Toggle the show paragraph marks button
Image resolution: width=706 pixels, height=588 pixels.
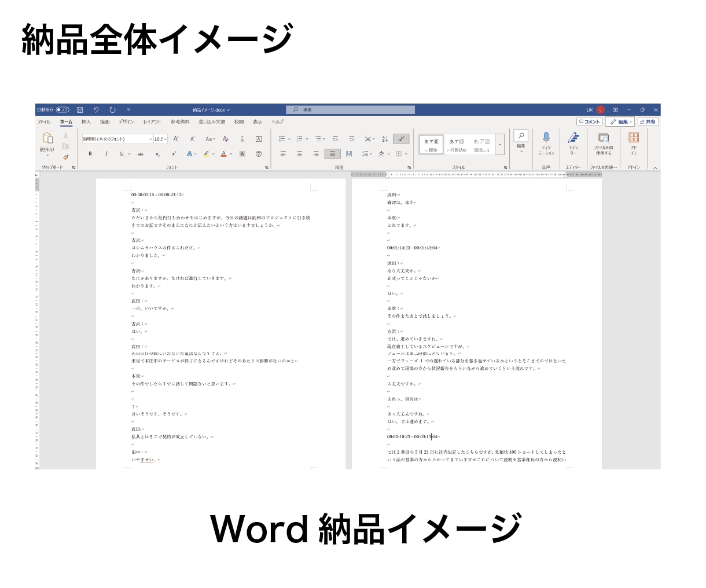pos(401,139)
